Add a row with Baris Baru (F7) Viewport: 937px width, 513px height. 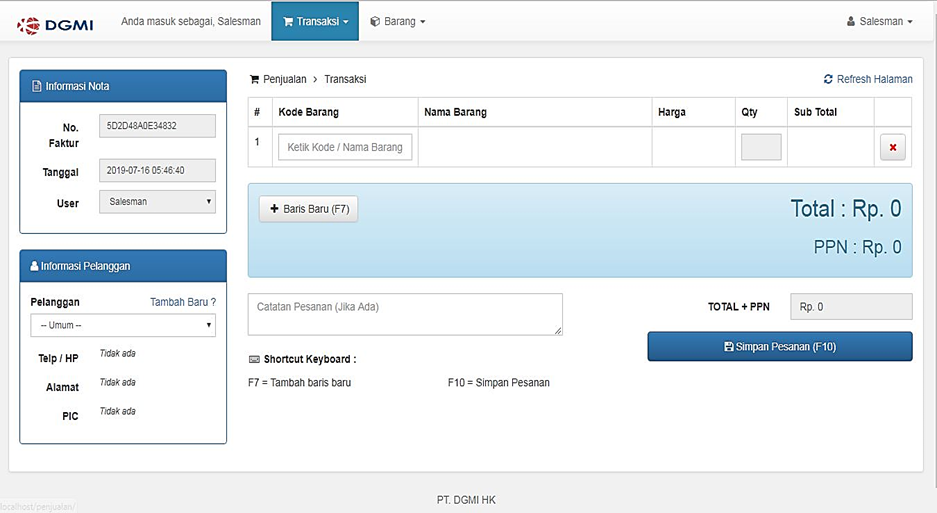tap(308, 209)
